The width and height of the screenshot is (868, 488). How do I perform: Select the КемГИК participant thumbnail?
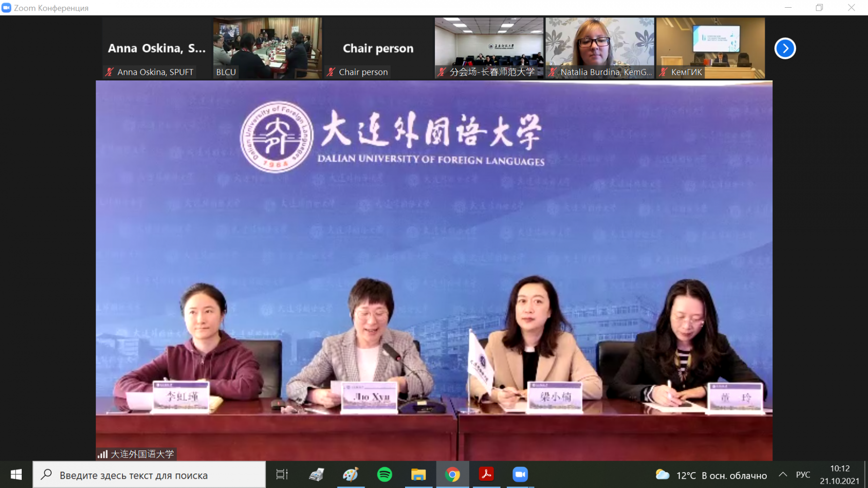tap(710, 48)
